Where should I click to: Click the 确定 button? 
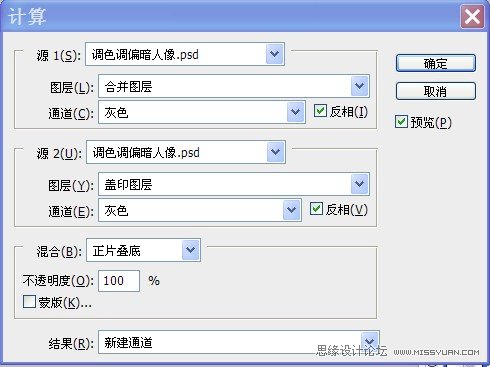coord(436,63)
